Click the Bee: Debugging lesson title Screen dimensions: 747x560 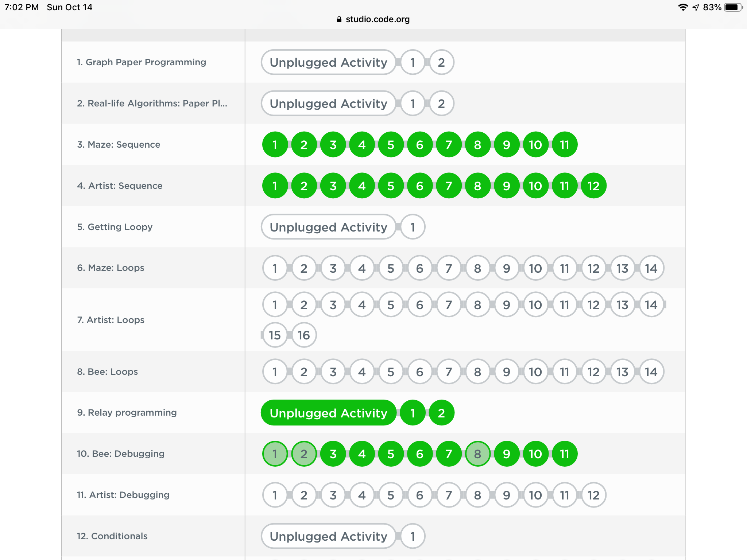[120, 454]
